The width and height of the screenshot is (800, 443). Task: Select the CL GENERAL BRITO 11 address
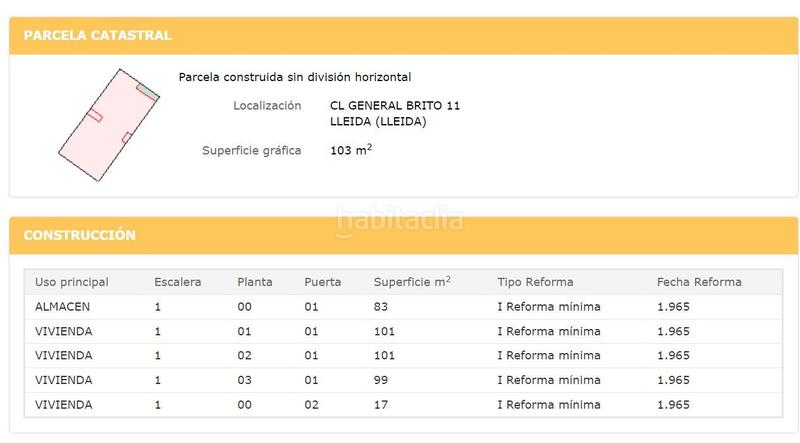pos(395,106)
